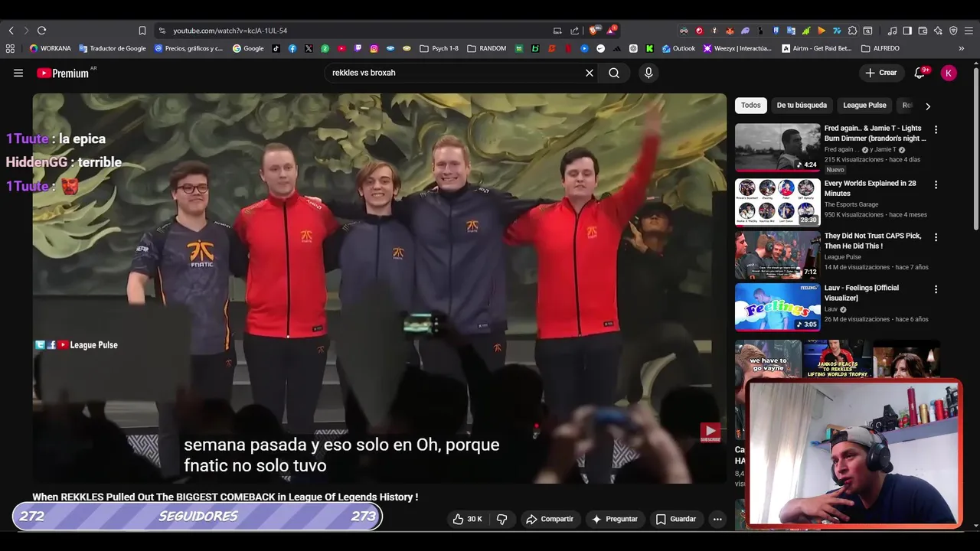This screenshot has height=551, width=980.
Task: Show hidden bookmarks chevron
Action: (961, 48)
